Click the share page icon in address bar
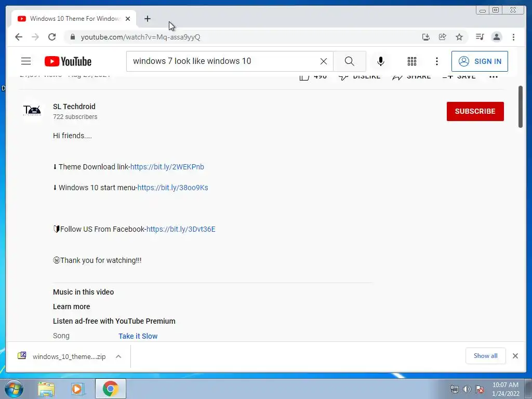The height and width of the screenshot is (399, 532). (443, 37)
